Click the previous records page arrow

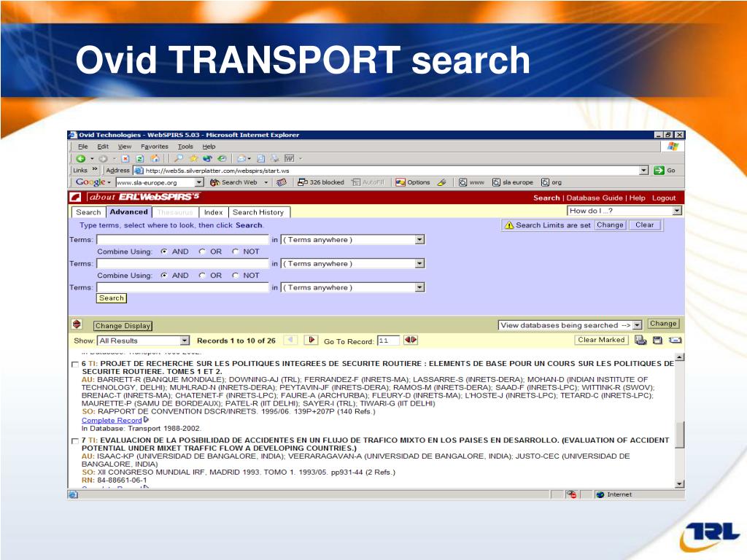pos(290,340)
